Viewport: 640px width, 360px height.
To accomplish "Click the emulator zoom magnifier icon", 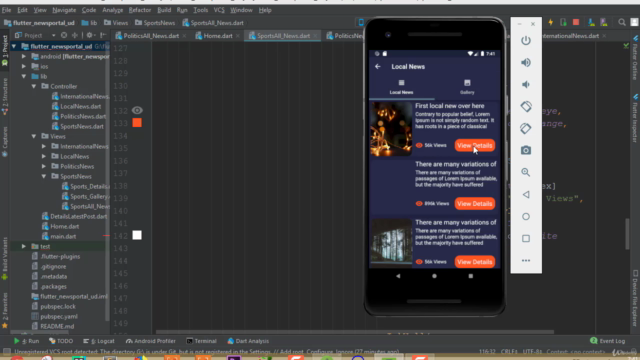I will pyautogui.click(x=526, y=172).
